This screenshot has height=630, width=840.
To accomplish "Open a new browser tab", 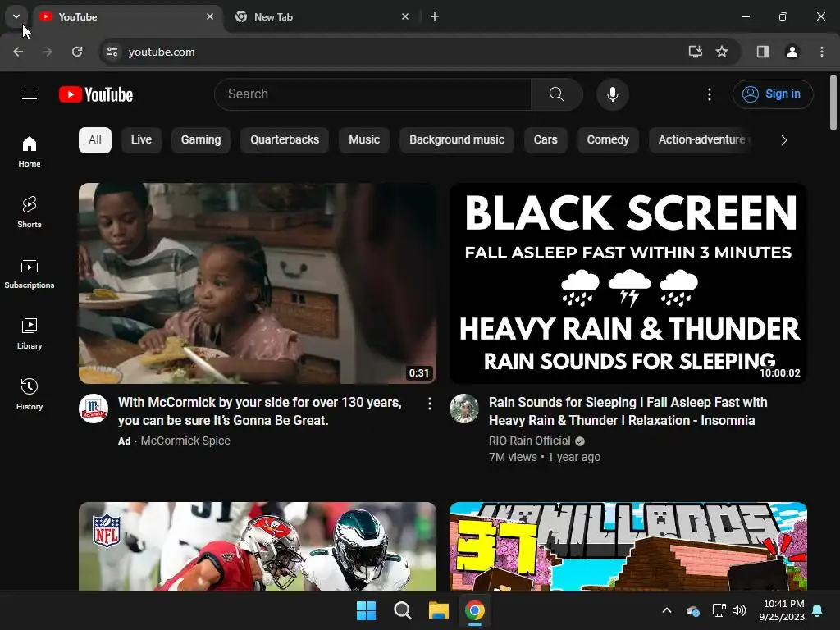I will [435, 16].
